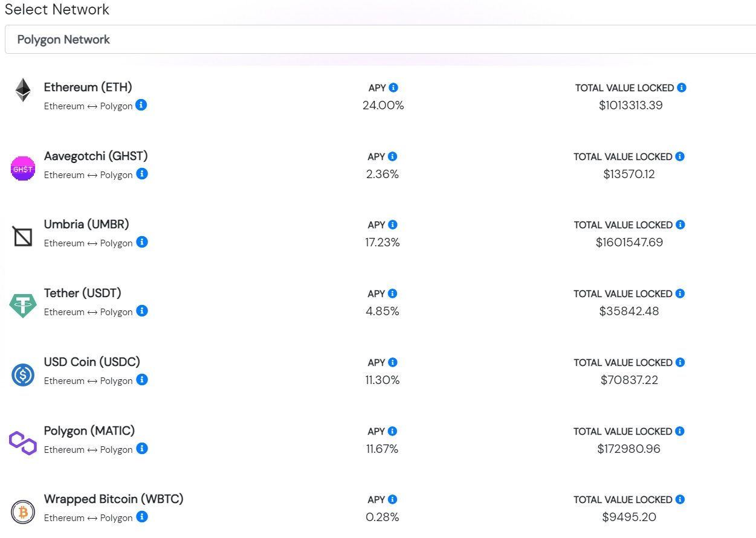Open the Polygon Network dropdown

(x=380, y=39)
